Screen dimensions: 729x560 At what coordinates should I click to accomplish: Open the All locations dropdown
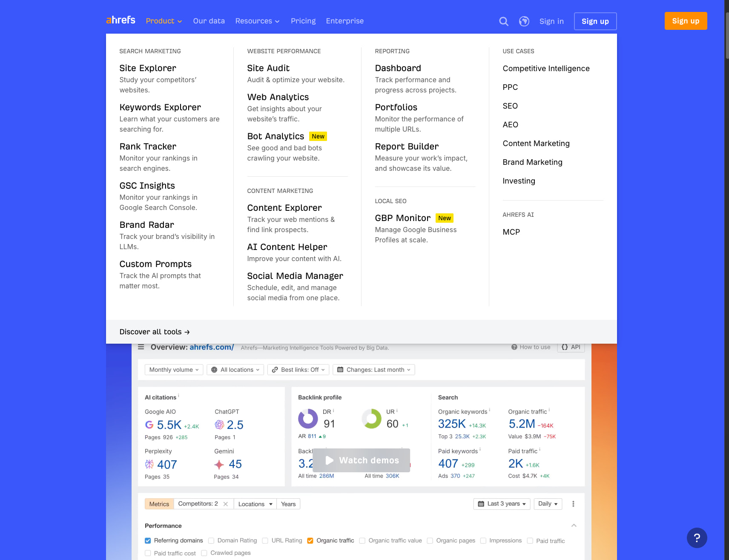point(235,370)
